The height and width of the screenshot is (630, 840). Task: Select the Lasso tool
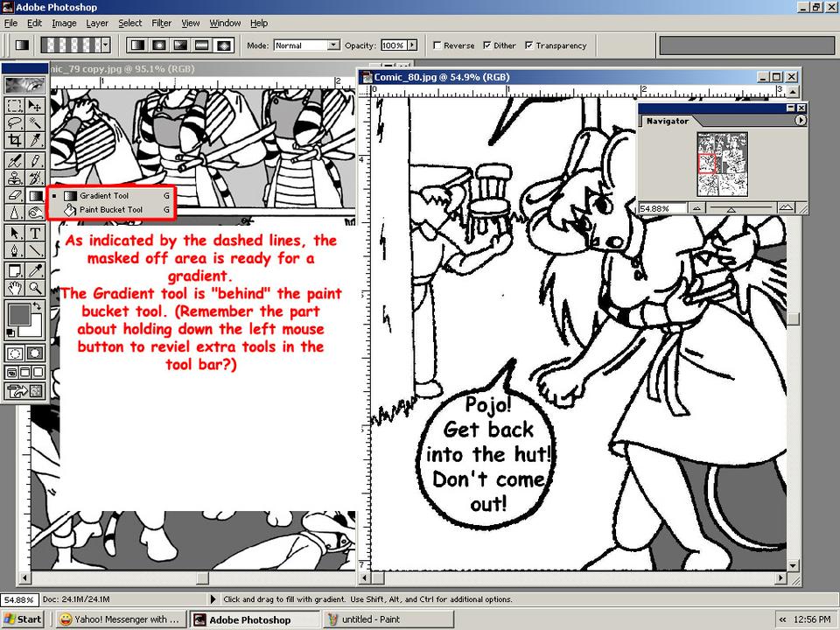15,122
